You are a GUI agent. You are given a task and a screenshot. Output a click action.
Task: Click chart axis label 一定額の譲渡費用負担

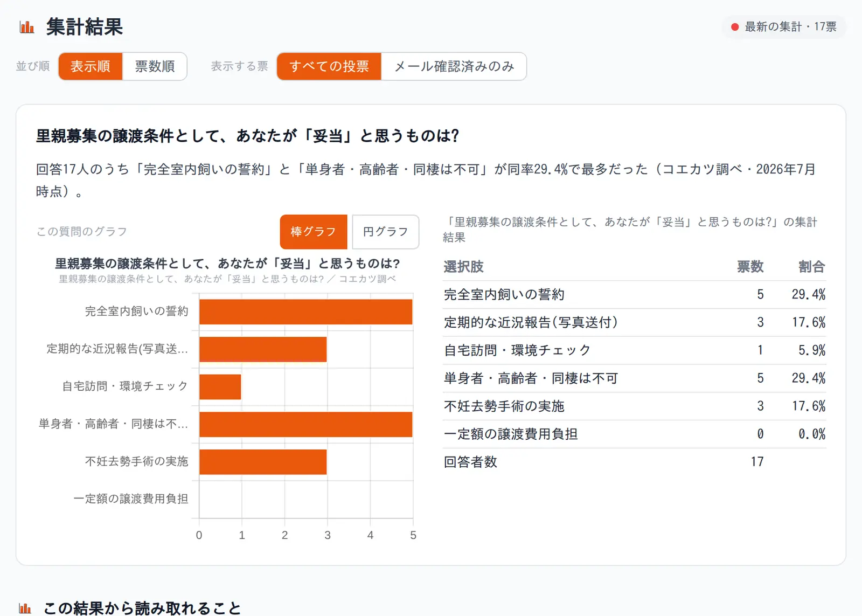131,499
